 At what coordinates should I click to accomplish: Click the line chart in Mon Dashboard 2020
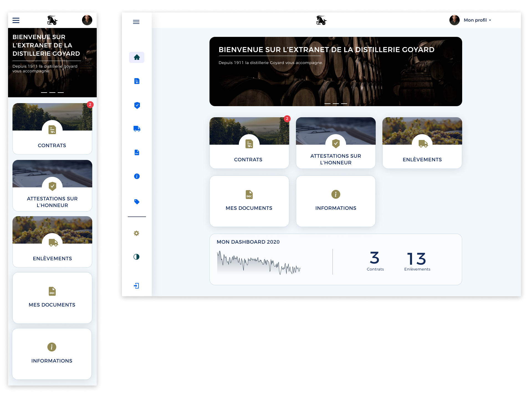[259, 262]
